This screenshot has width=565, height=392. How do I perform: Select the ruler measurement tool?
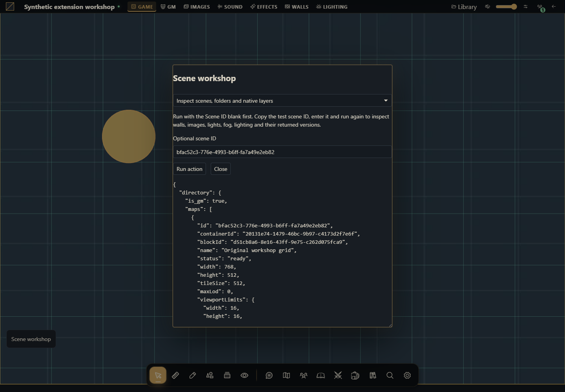pos(175,376)
